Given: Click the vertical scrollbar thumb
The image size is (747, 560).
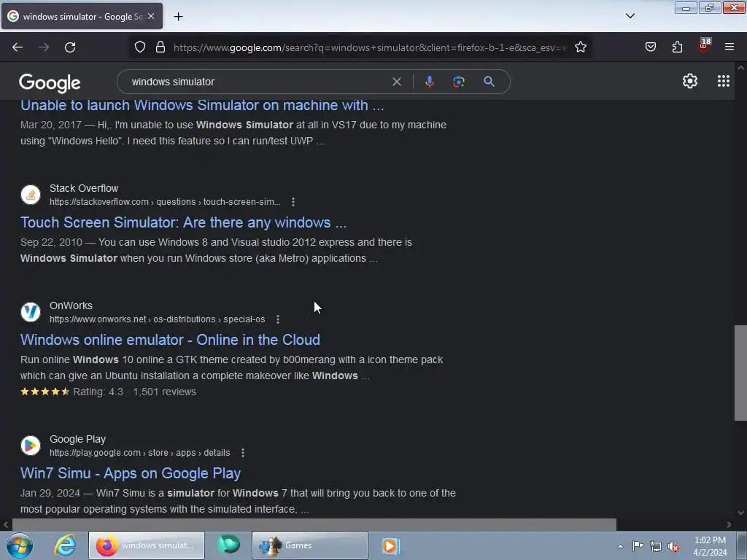Looking at the screenshot, I should point(740,373).
